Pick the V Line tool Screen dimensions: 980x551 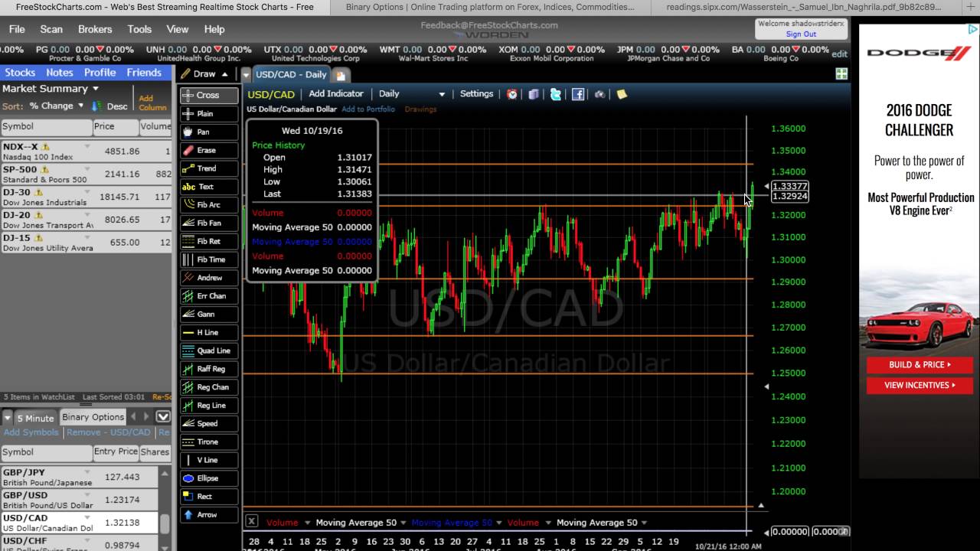coord(209,460)
